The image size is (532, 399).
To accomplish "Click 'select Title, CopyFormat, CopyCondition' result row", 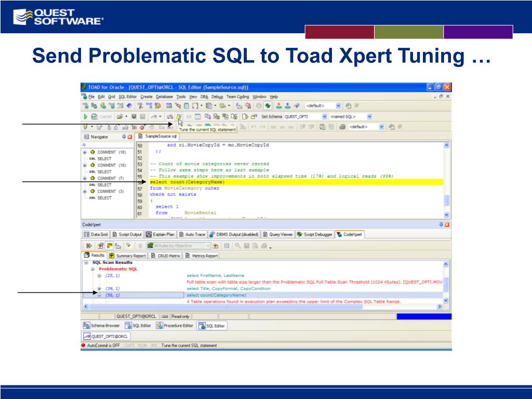I will [x=229, y=289].
